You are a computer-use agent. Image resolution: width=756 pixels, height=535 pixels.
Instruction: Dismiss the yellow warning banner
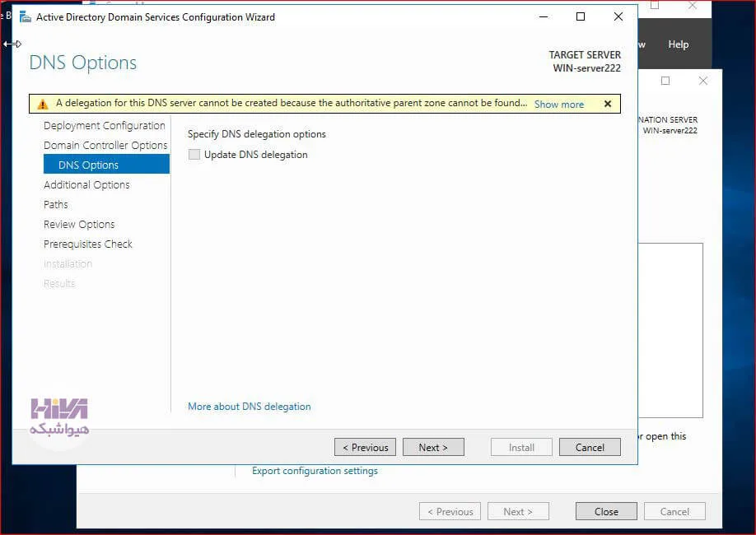pyautogui.click(x=608, y=104)
